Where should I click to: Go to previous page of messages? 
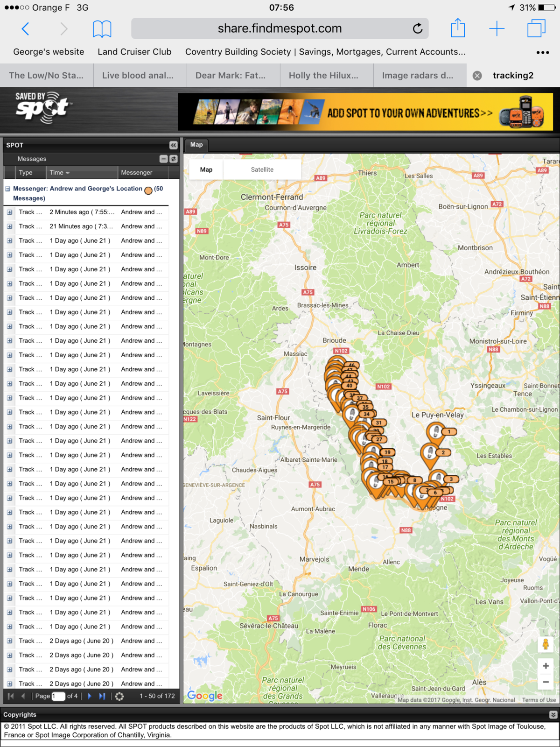tap(23, 696)
